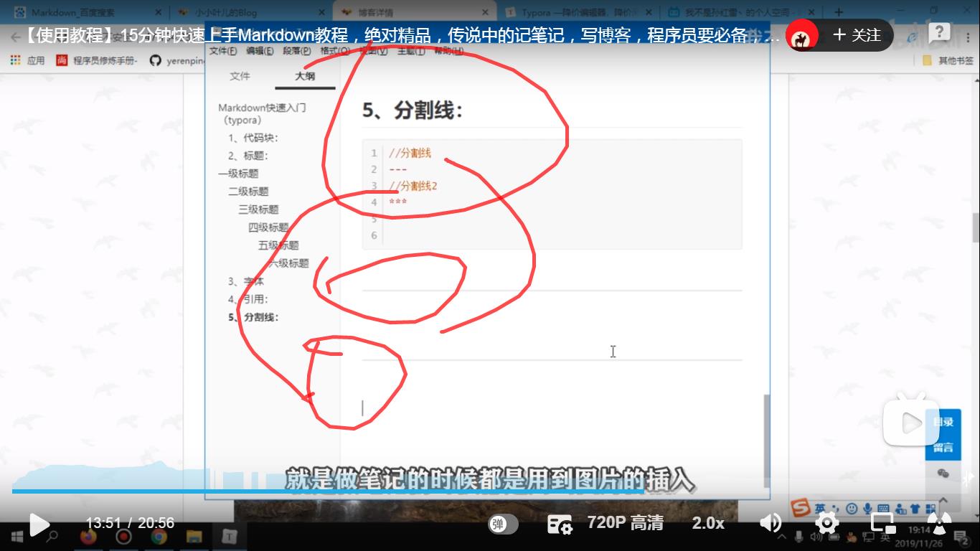Switch to the Typora browser tab
The width and height of the screenshot is (980, 551).
579,12
